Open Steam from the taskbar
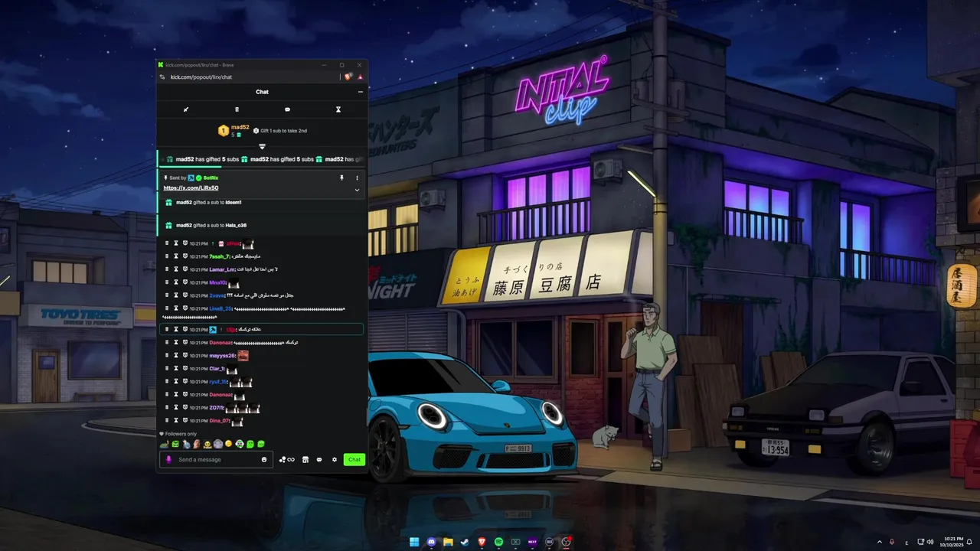Image resolution: width=980 pixels, height=551 pixels. (x=465, y=542)
